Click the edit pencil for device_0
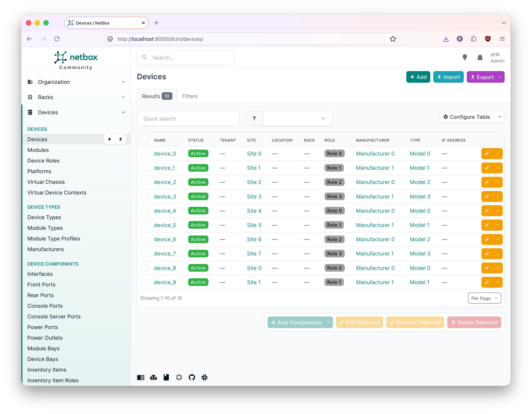532x414 pixels. coord(487,154)
